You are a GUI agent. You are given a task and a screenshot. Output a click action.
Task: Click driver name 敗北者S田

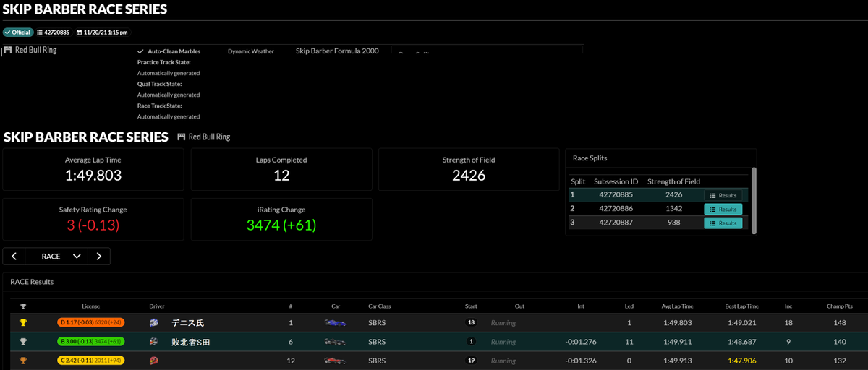point(190,342)
